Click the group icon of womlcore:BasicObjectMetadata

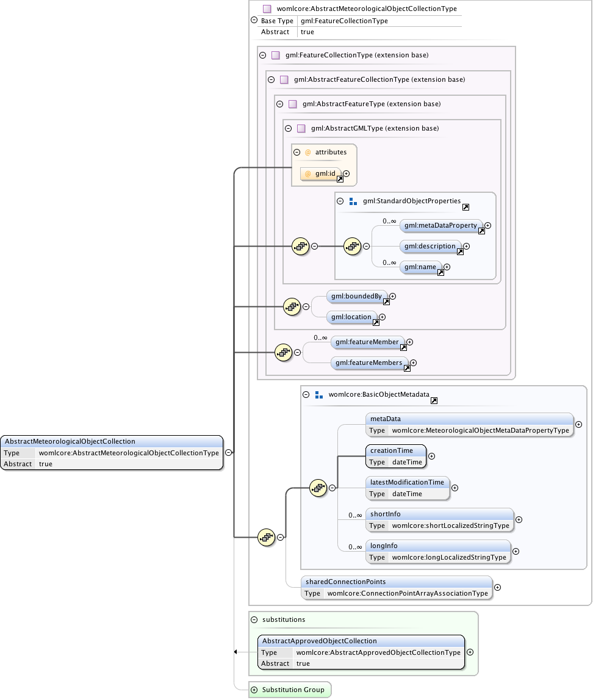click(319, 395)
